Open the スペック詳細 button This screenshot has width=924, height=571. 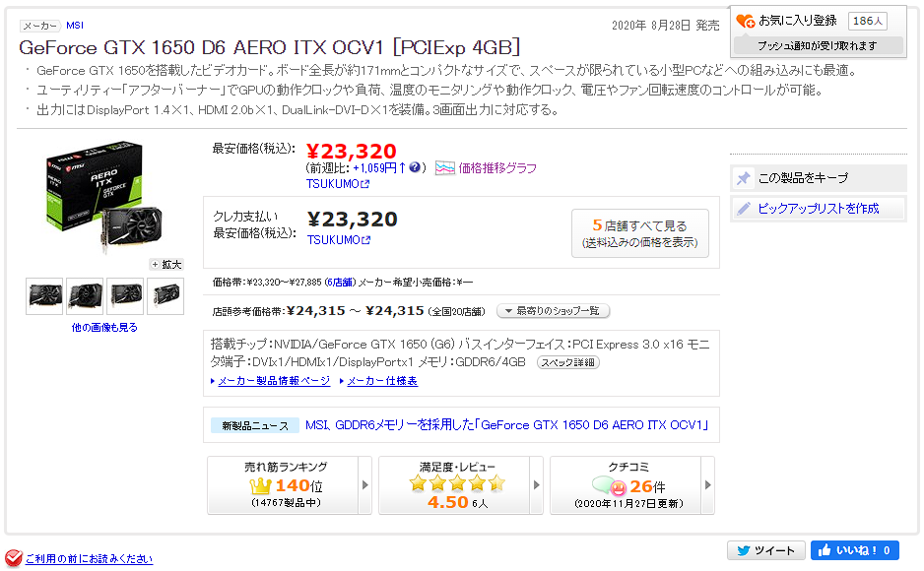point(567,362)
